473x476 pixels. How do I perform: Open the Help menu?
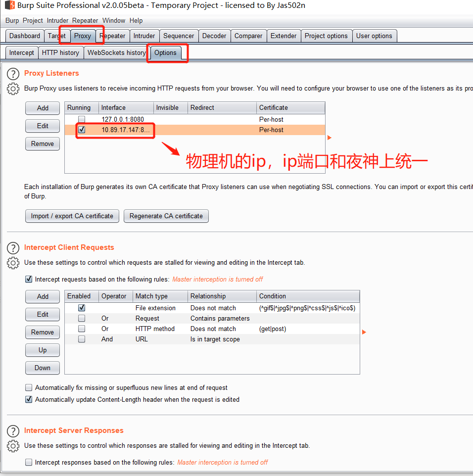tap(136, 20)
